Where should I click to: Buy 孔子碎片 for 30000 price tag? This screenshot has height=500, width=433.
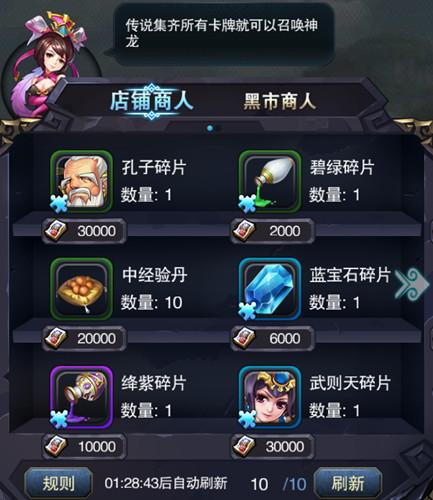[84, 231]
